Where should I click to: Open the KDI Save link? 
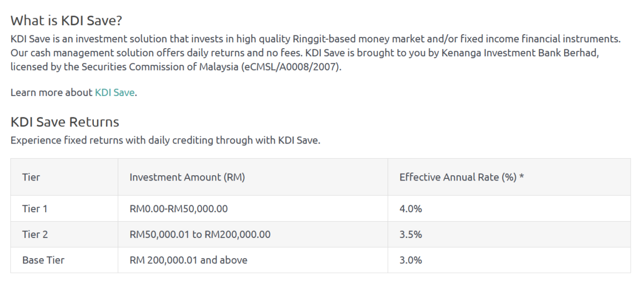point(114,92)
